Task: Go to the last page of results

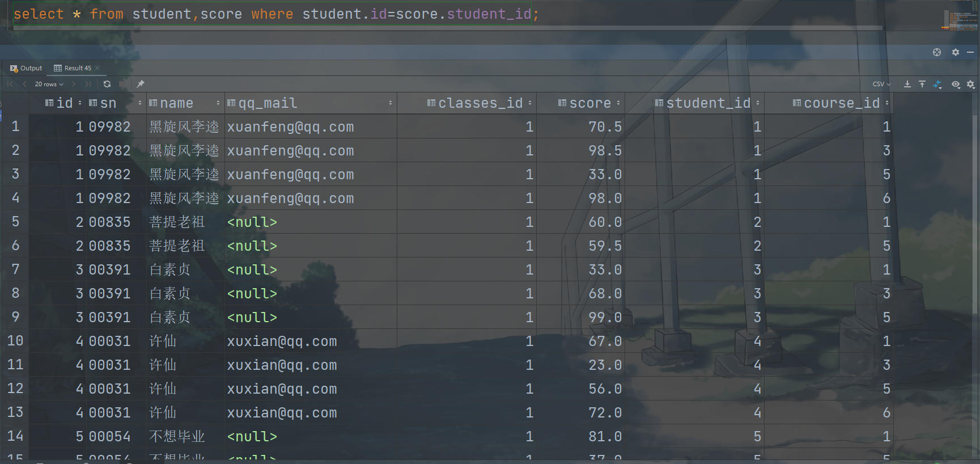Action: click(88, 84)
